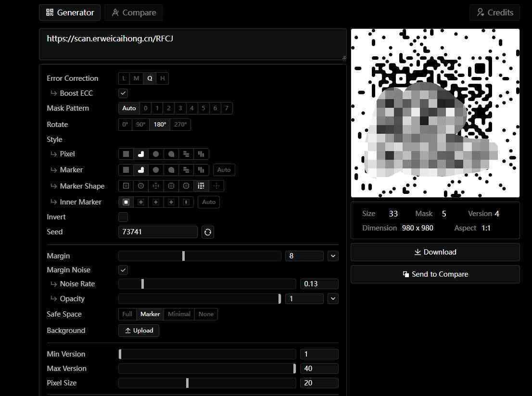This screenshot has width=532, height=396.
Task: Click Send to Compare button
Action: tap(435, 274)
